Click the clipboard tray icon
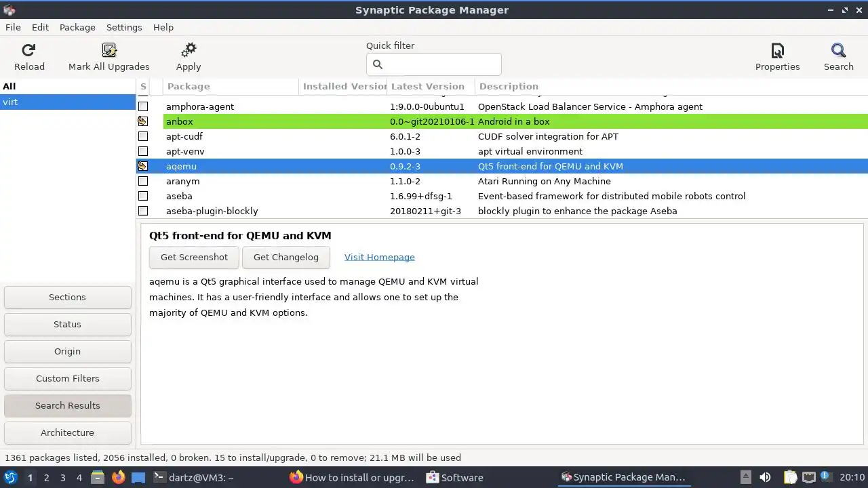Image resolution: width=868 pixels, height=488 pixels. coord(790,477)
